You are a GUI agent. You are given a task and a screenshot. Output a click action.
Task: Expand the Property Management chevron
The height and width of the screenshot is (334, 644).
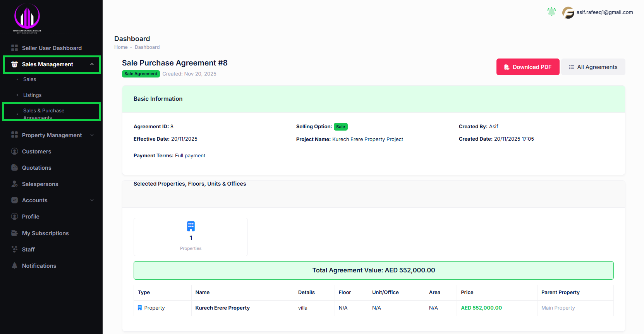tap(92, 135)
